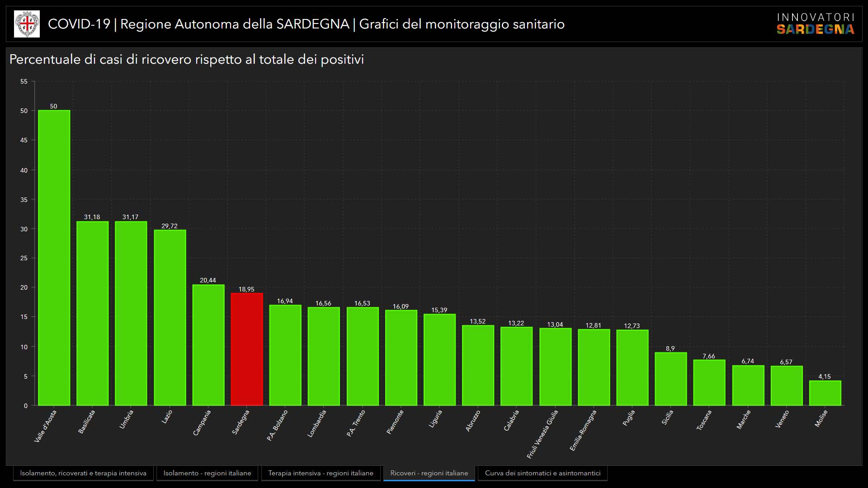Switch to the Isolamento - regioni italiane tab
The height and width of the screenshot is (488, 868).
coord(207,473)
